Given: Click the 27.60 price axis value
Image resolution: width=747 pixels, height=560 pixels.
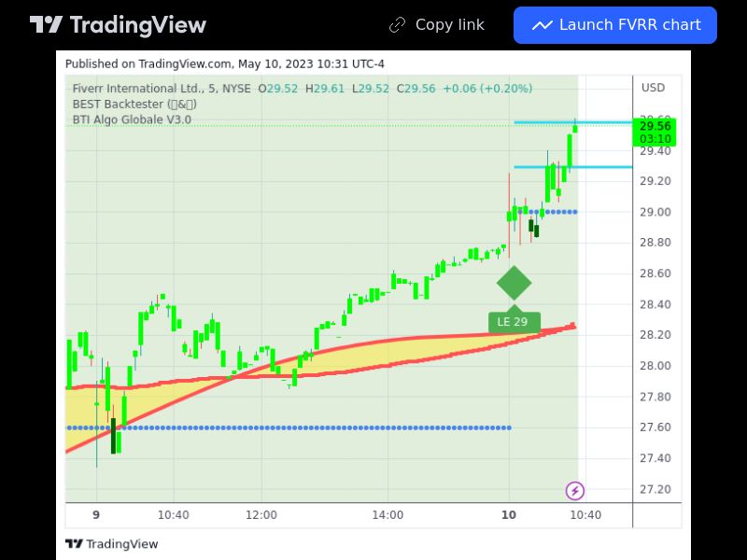Looking at the screenshot, I should pyautogui.click(x=655, y=427).
